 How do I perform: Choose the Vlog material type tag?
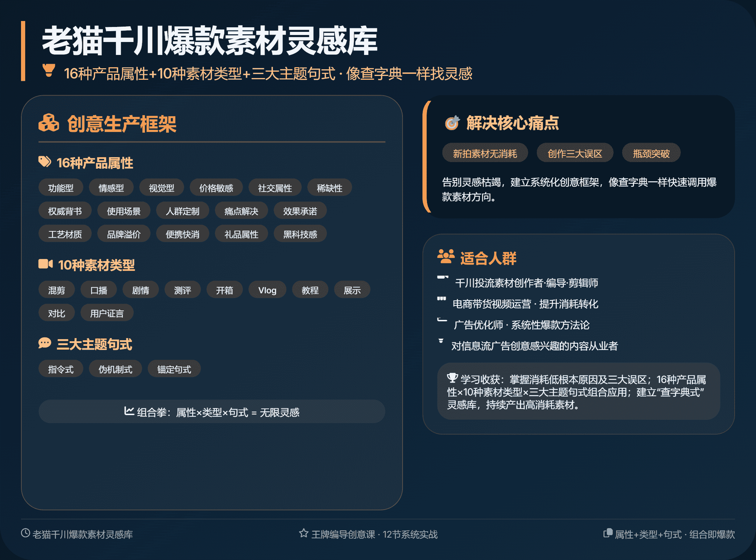[267, 290]
